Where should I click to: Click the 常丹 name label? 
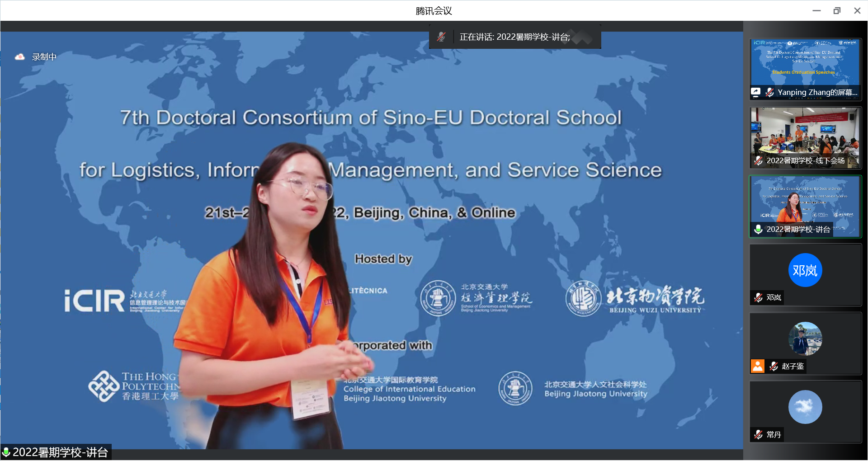coord(774,435)
